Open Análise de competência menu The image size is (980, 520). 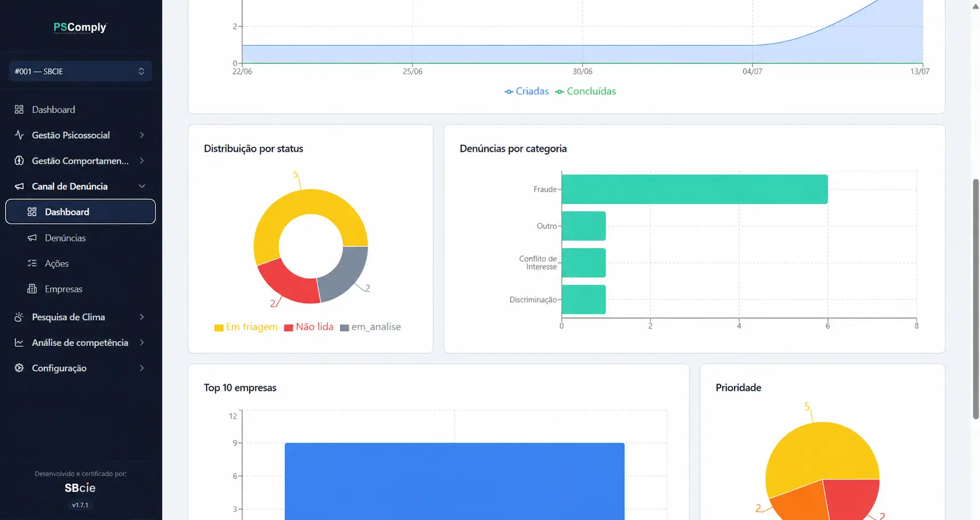(x=80, y=342)
